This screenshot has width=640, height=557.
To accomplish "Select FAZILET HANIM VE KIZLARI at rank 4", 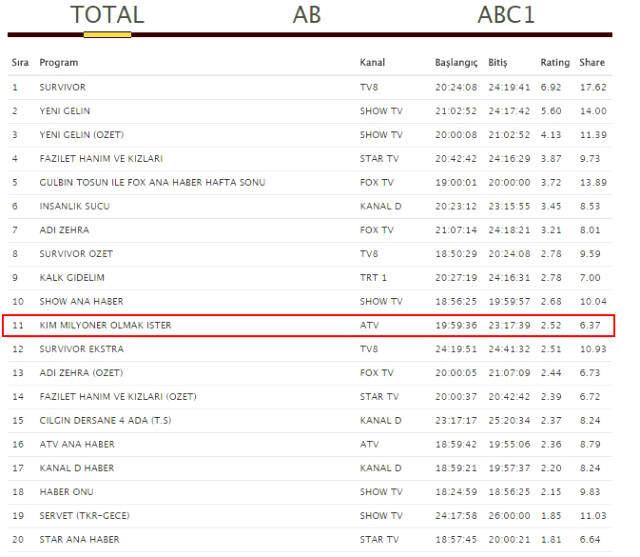I will [101, 159].
